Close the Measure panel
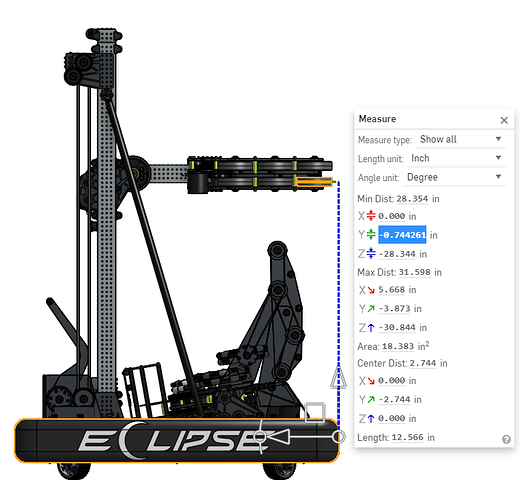 click(504, 120)
